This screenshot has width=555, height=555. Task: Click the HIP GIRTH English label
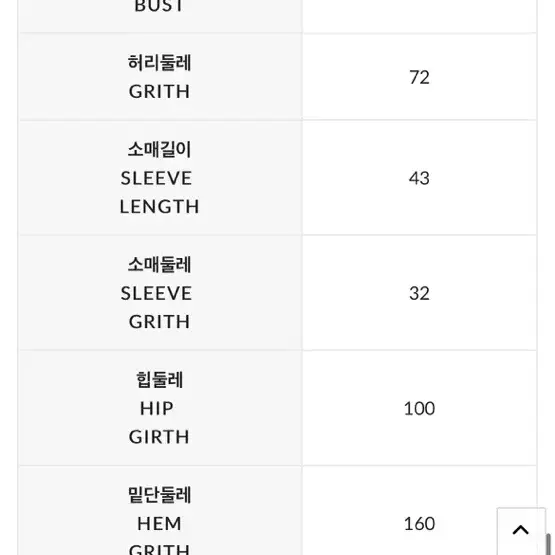coord(159,423)
